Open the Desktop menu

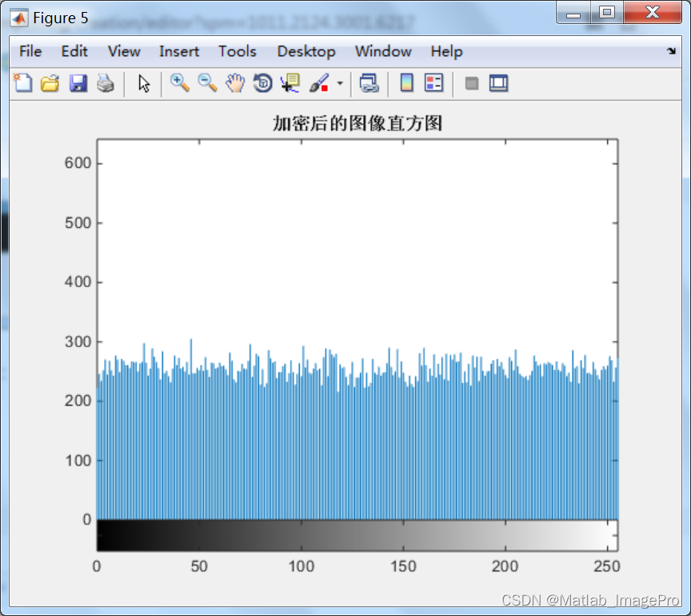(x=306, y=51)
